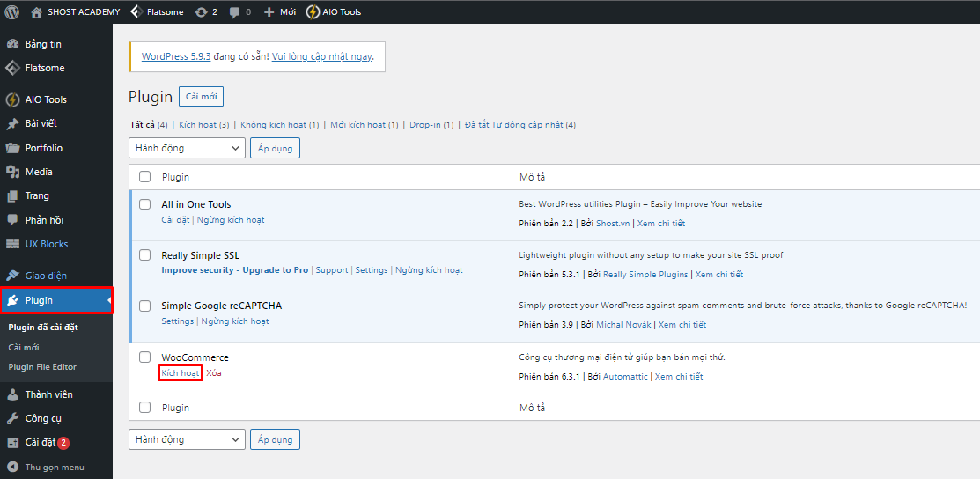The width and height of the screenshot is (980, 479).
Task: Activate WooCommerce via Kích hoạt link
Action: coord(181,373)
